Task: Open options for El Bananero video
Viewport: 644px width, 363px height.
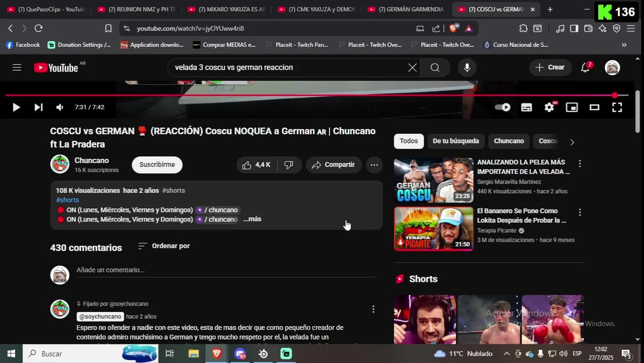Action: point(579,212)
